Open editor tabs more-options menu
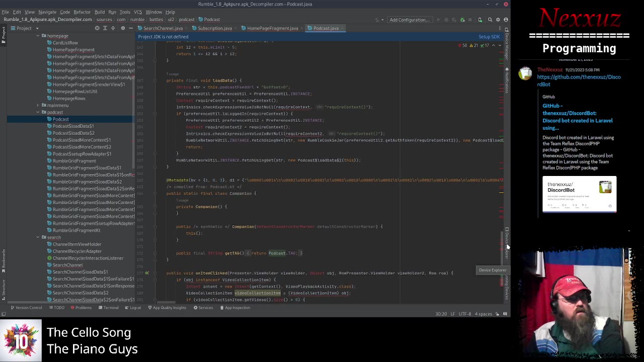644x362 pixels. (x=500, y=28)
